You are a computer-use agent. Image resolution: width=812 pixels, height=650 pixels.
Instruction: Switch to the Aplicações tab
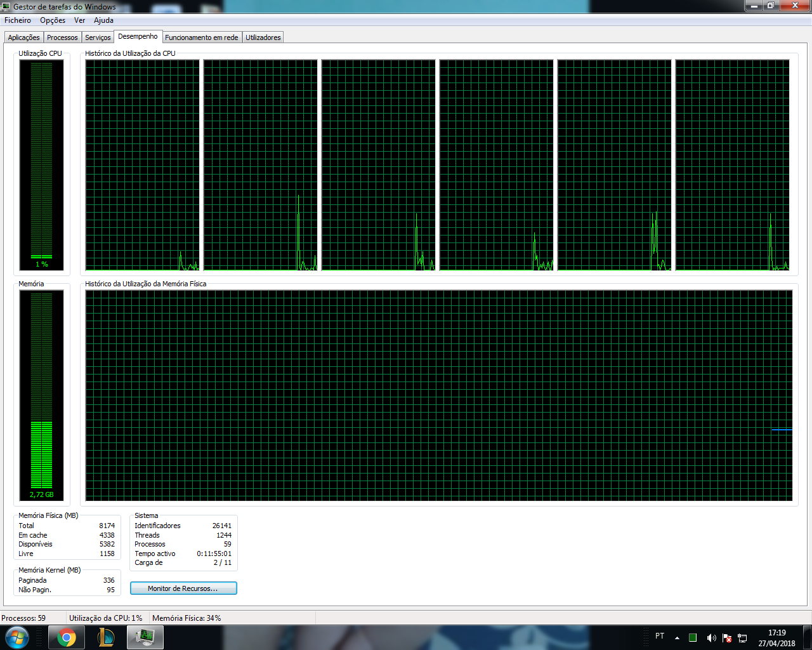[24, 37]
